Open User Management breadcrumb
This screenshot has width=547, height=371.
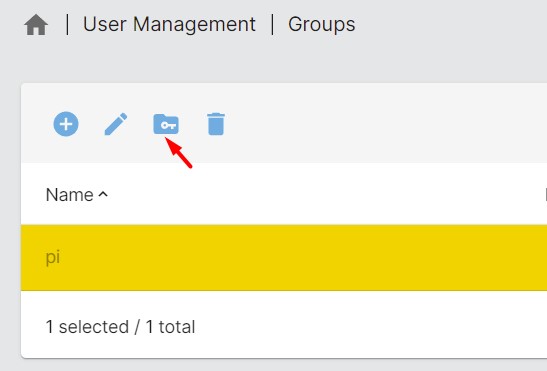[169, 24]
